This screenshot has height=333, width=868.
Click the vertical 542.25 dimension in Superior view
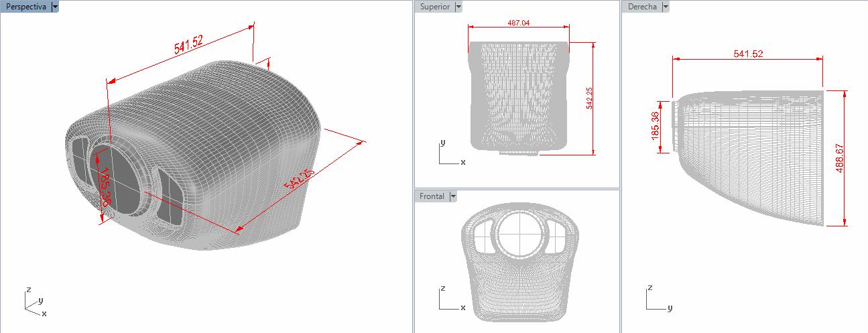pos(589,99)
